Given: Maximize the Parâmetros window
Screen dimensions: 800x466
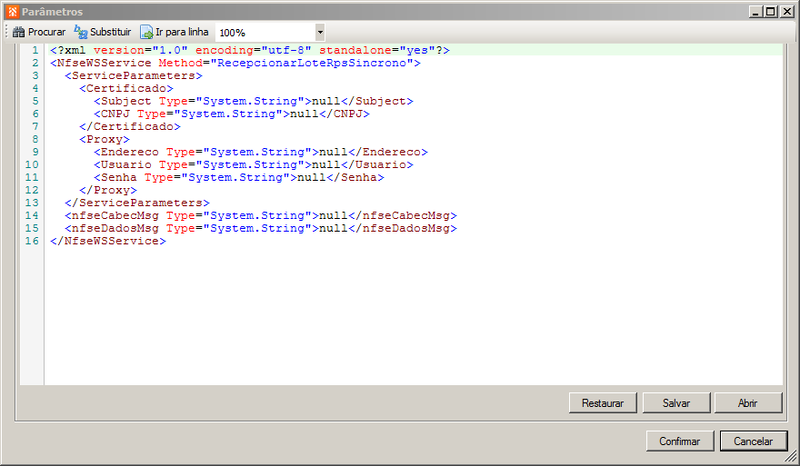Looking at the screenshot, I should pyautogui.click(x=771, y=11).
